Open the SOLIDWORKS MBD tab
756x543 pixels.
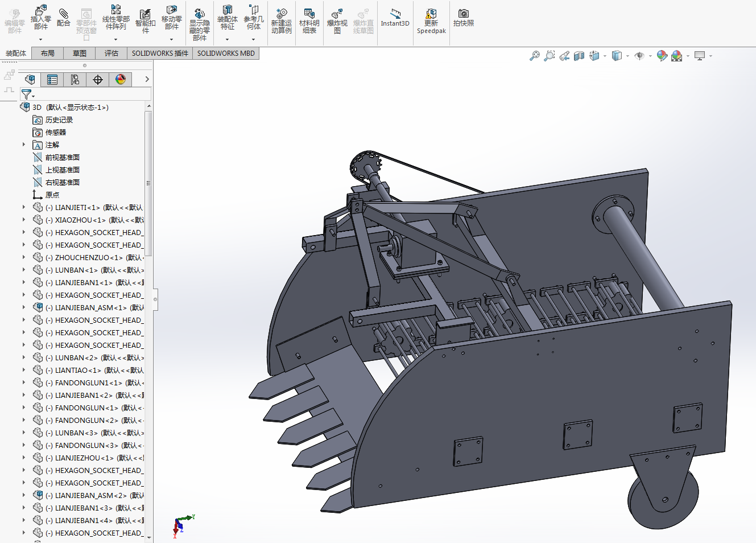click(x=226, y=54)
